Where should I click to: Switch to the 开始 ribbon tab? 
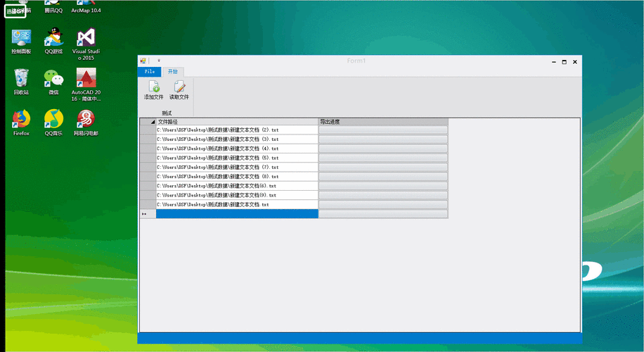pyautogui.click(x=173, y=72)
